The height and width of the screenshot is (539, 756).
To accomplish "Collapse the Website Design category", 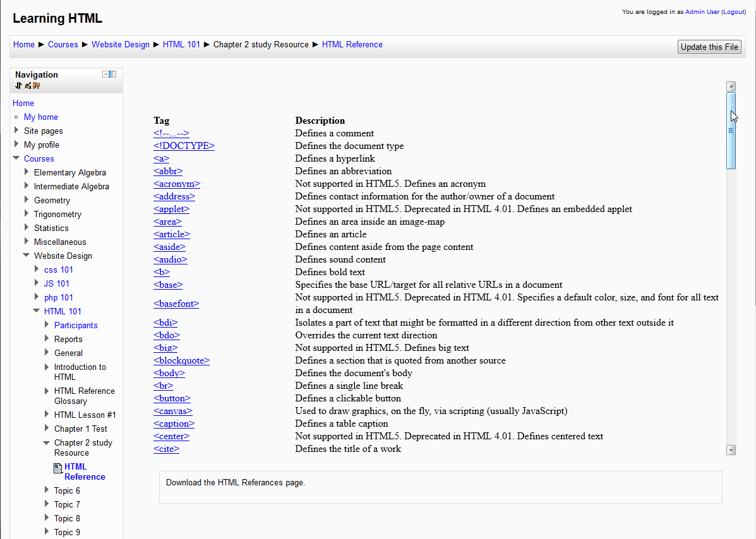I will 27,256.
